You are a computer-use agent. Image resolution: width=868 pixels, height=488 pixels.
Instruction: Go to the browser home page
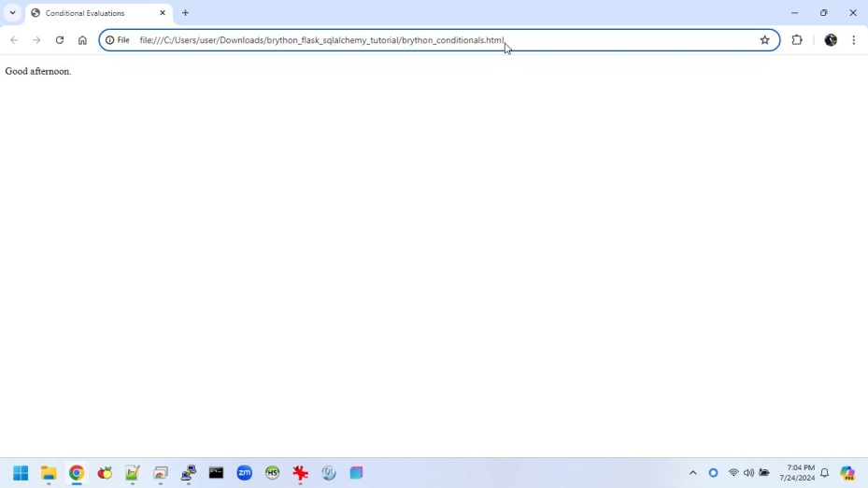coord(82,40)
